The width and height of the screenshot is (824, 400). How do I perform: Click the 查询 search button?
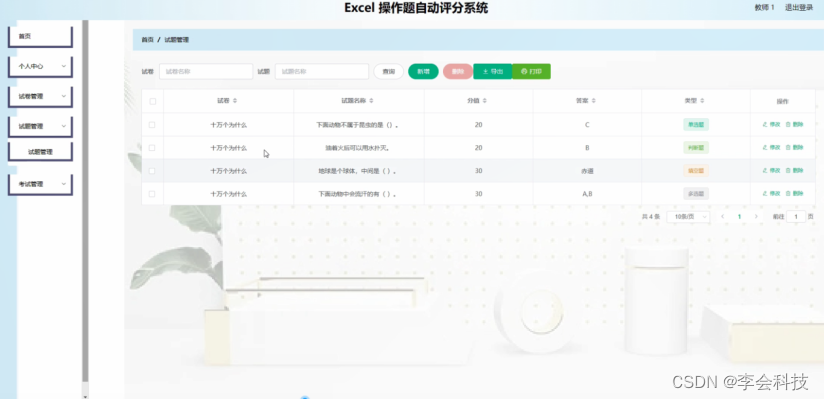(x=388, y=71)
